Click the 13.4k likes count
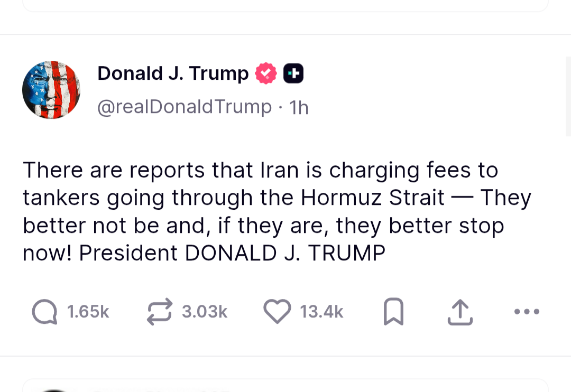Viewport: 571px width, 392px height. tap(322, 312)
